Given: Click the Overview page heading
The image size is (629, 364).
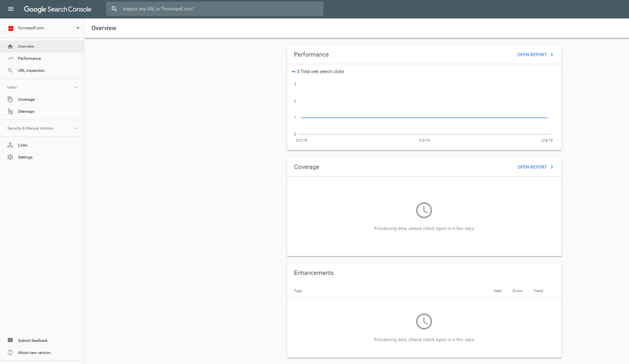Looking at the screenshot, I should [104, 28].
